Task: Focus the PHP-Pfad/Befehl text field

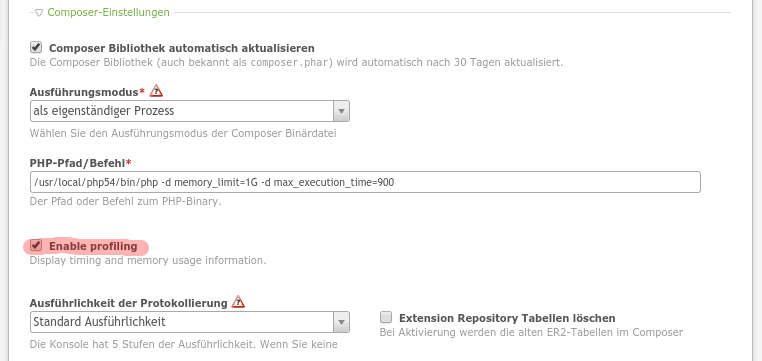Action: (x=365, y=182)
